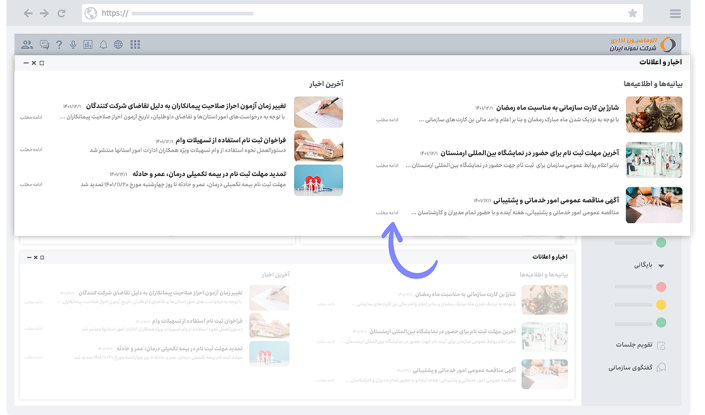Open ادامه مطلب for تغییر زمان آزمون

coord(31,117)
